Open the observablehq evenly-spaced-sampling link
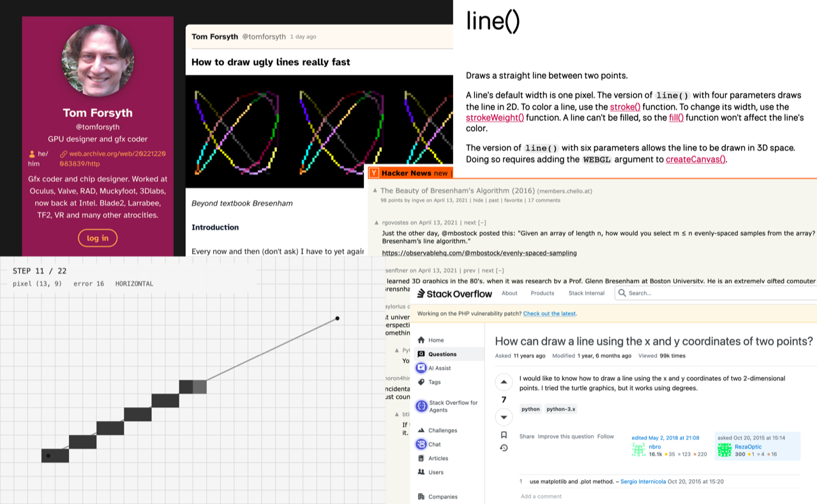 pos(479,253)
